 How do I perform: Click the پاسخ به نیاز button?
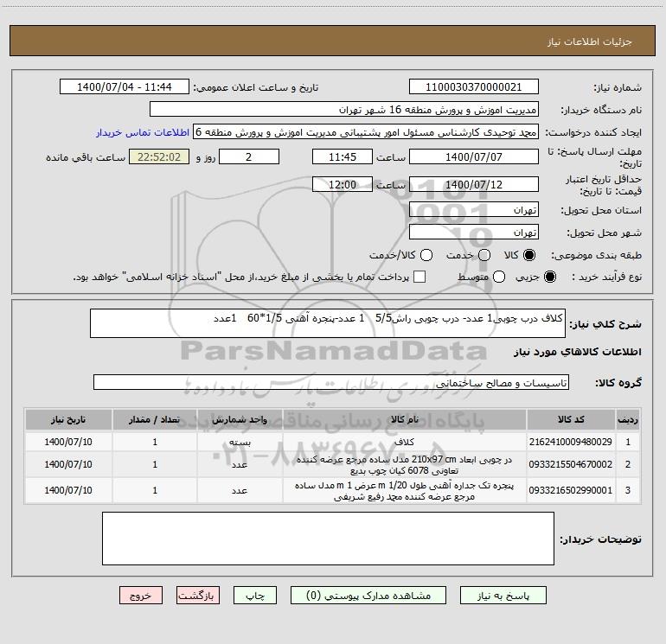(503, 596)
